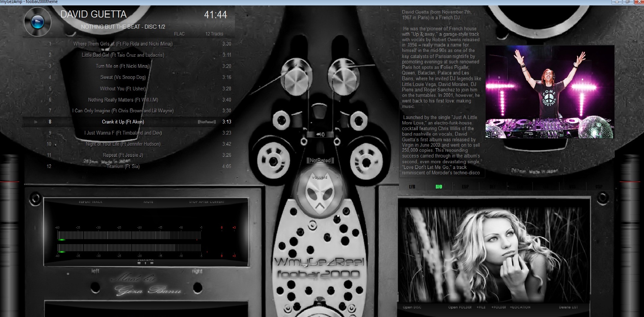Select track 12 Titanium (Ft Sia)
Image resolution: width=644 pixels, height=317 pixels.
pyautogui.click(x=128, y=166)
